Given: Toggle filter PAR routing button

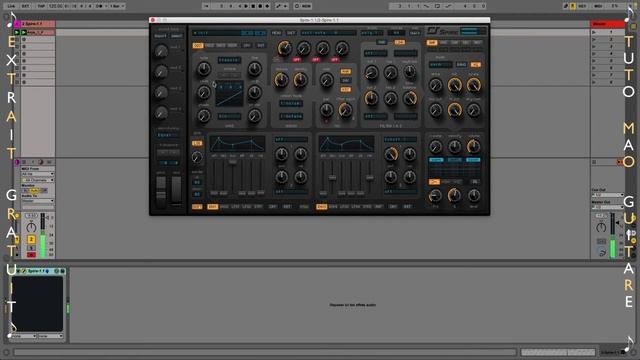Looking at the screenshot, I should [382, 42].
